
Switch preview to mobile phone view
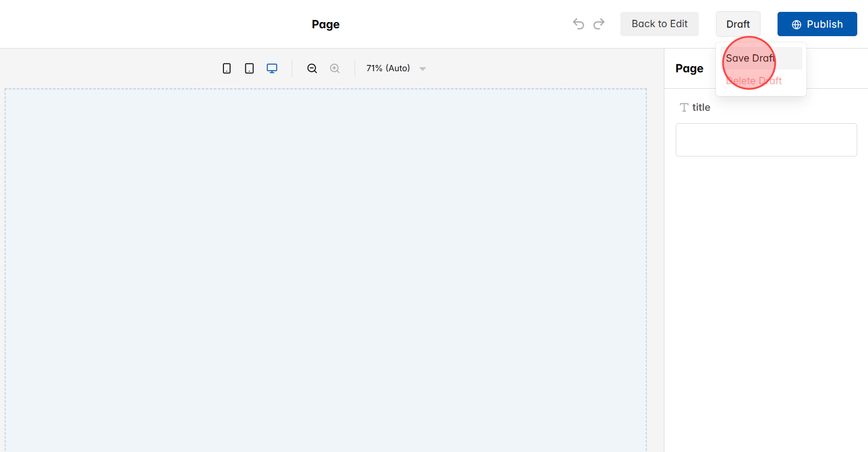tap(227, 68)
